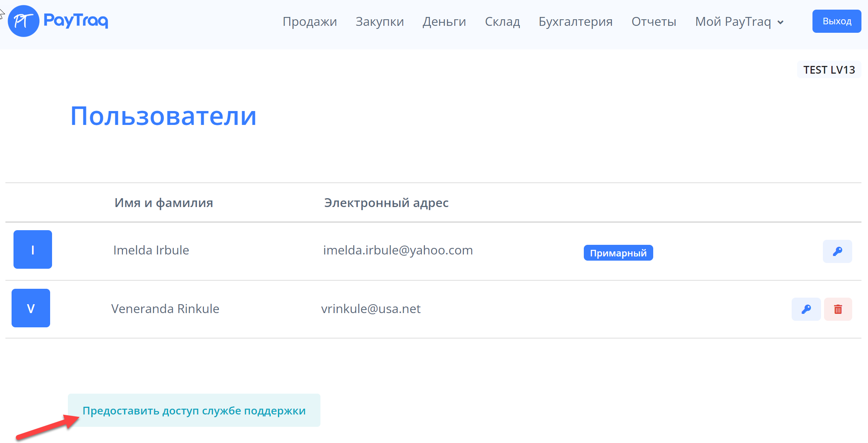
Task: Click Предоставить доступ службе поддержки button
Action: coord(194,410)
